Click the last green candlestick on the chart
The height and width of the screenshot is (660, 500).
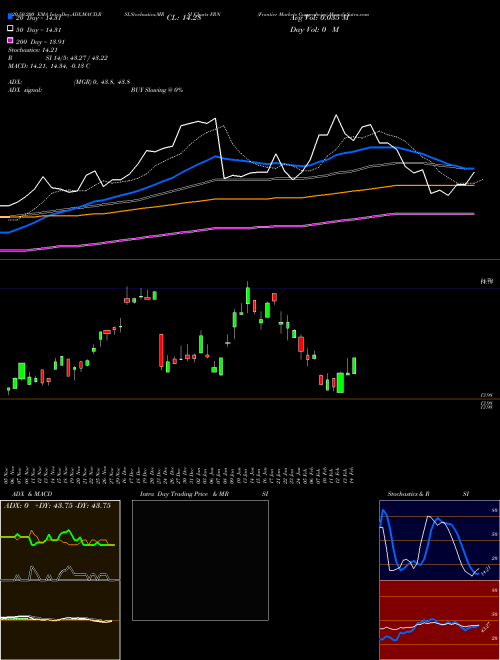tap(354, 366)
